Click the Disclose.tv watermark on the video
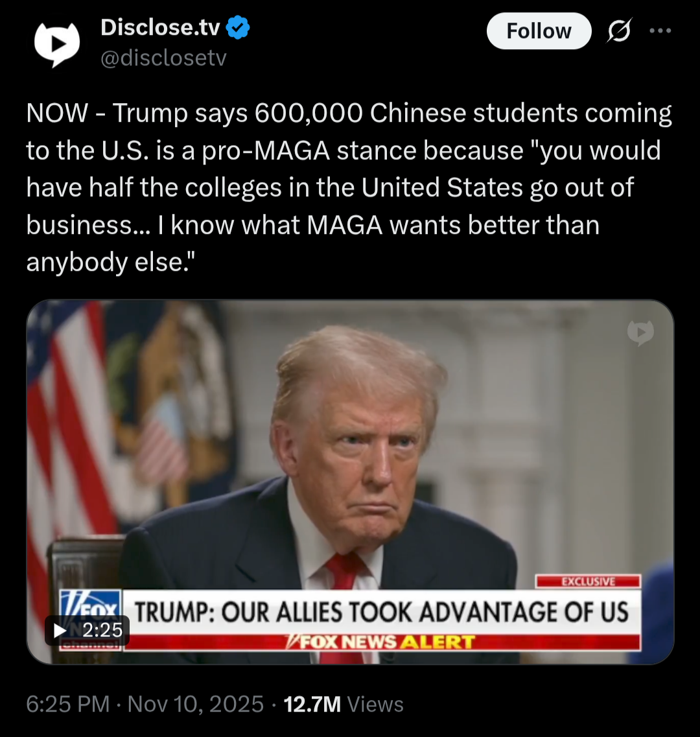The height and width of the screenshot is (737, 700). [x=640, y=333]
